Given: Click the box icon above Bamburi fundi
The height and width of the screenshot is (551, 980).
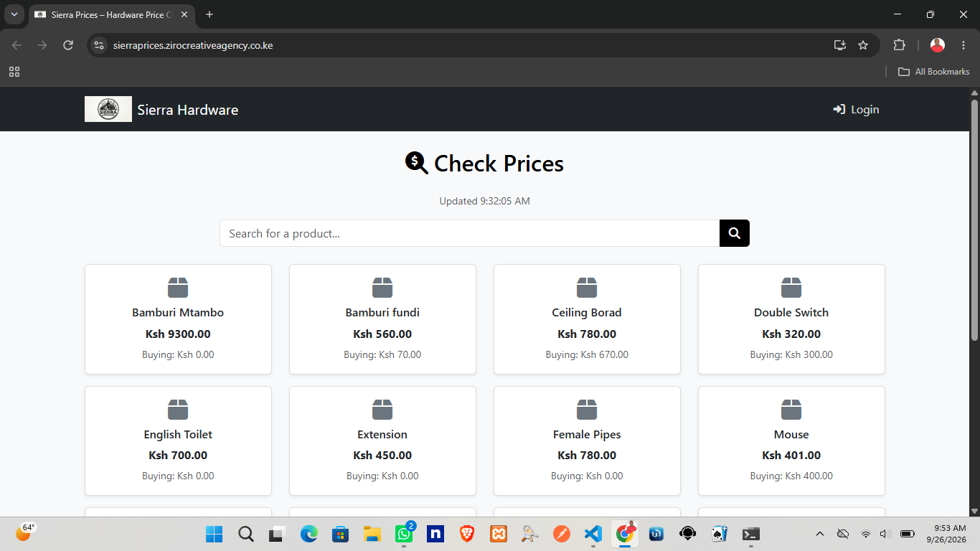Looking at the screenshot, I should tap(382, 288).
